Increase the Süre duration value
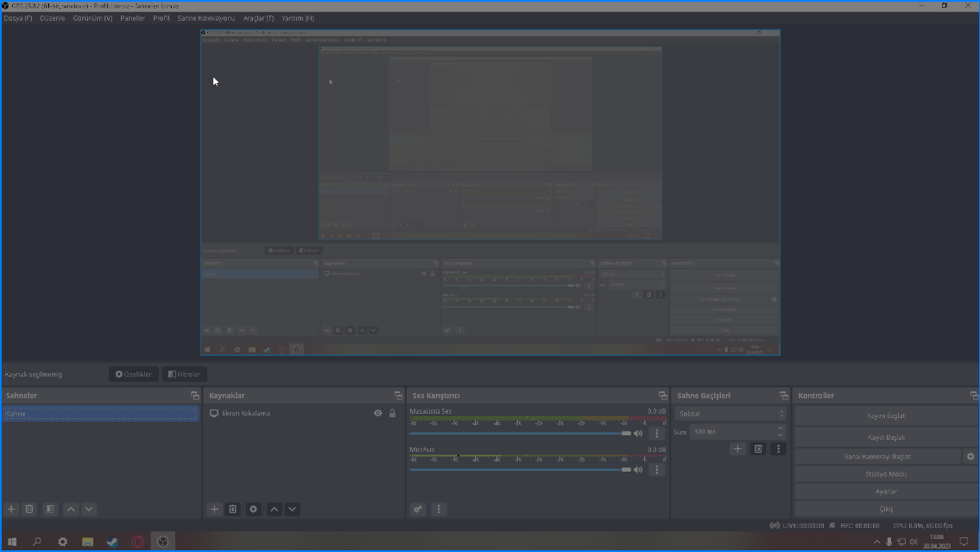The width and height of the screenshot is (980, 552). 780,428
